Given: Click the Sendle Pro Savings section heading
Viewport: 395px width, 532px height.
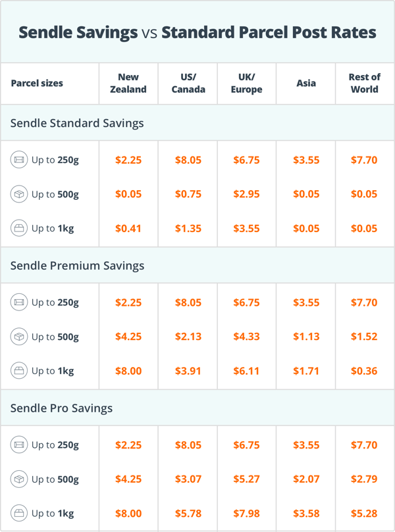Looking at the screenshot, I should point(61,408).
